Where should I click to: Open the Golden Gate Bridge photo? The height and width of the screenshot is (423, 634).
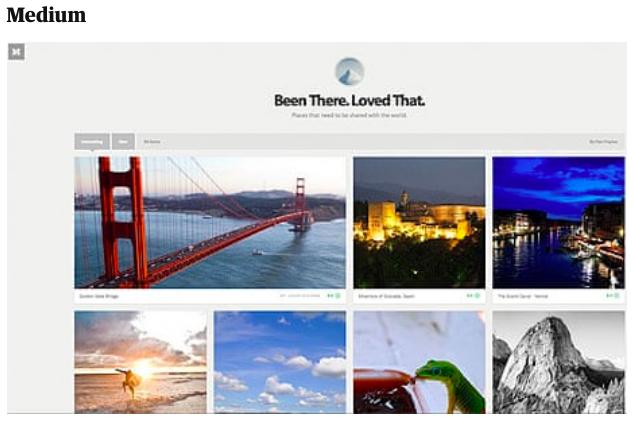click(210, 222)
